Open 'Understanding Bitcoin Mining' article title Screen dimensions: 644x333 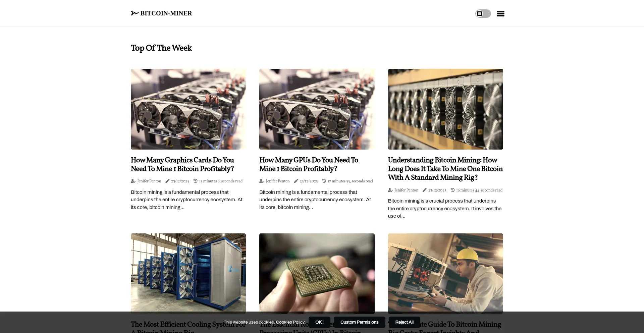(x=445, y=169)
